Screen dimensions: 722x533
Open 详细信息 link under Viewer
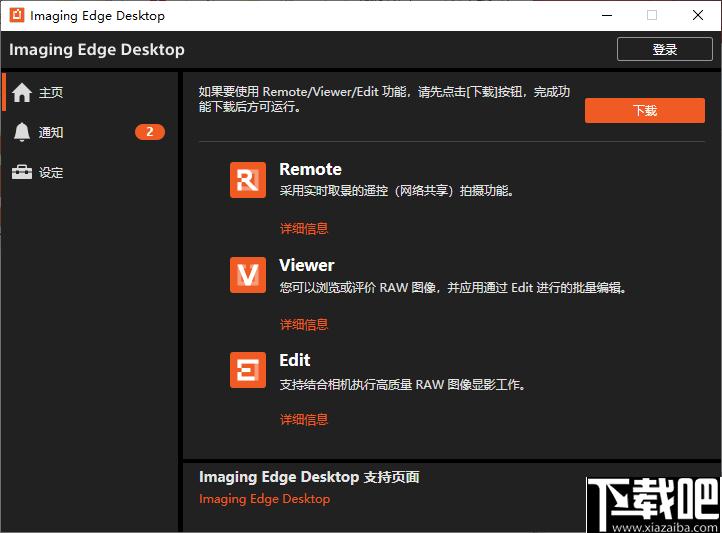pos(304,324)
